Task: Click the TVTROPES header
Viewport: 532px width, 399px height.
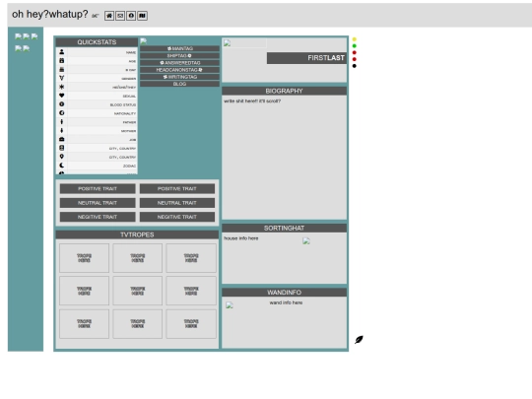Action: click(x=137, y=234)
